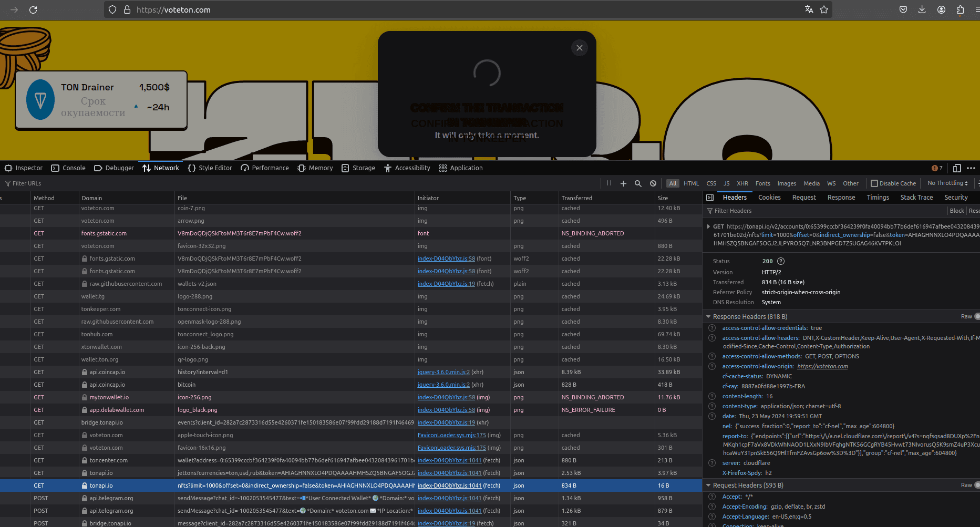Click the Block button in headers filter
Screen dimensions: 980x527
coord(957,211)
